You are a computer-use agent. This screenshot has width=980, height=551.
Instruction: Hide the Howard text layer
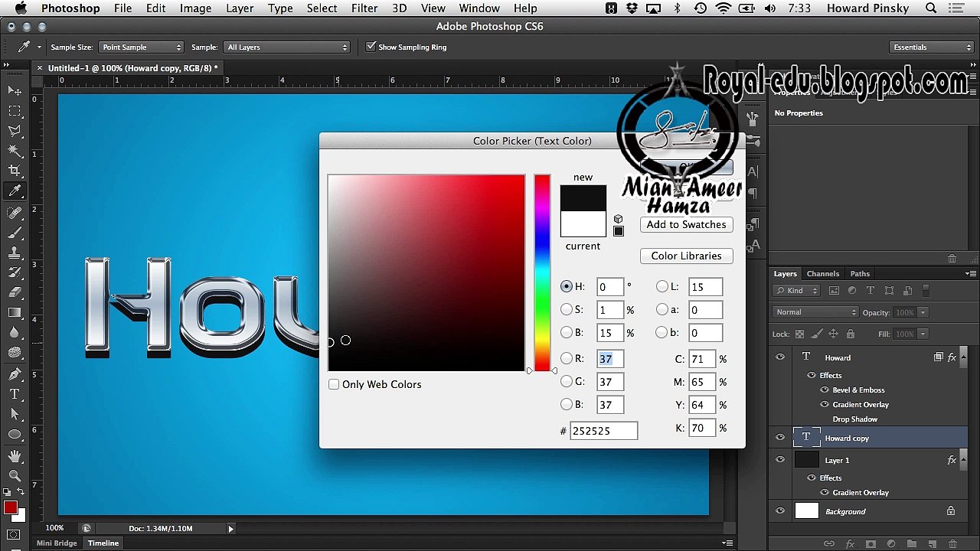tap(780, 357)
